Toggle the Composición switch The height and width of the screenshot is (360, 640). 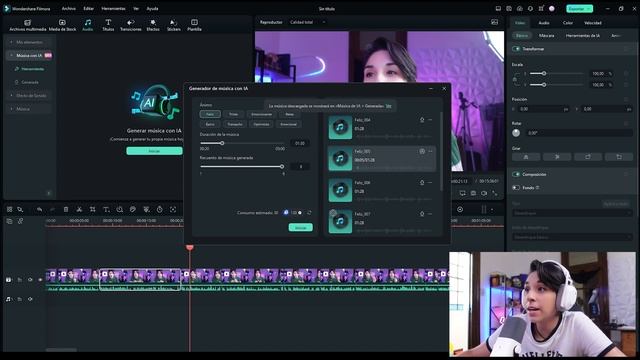click(516, 174)
